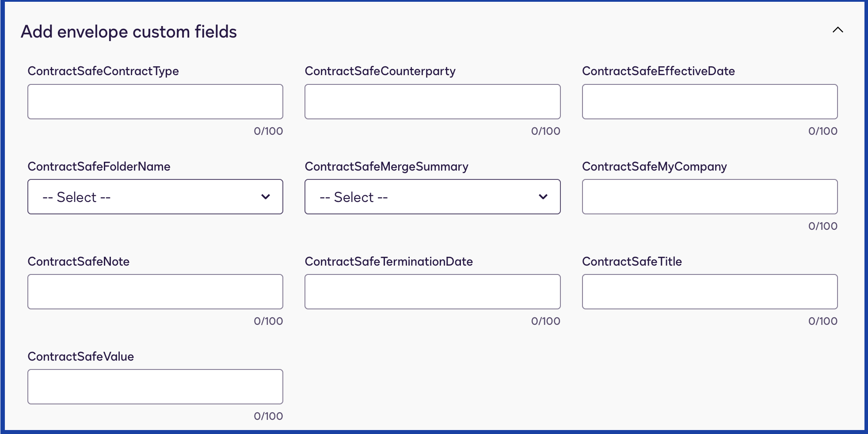Viewport: 868px width, 434px height.
Task: Select the ContractSafeValue text field
Action: coord(155,387)
